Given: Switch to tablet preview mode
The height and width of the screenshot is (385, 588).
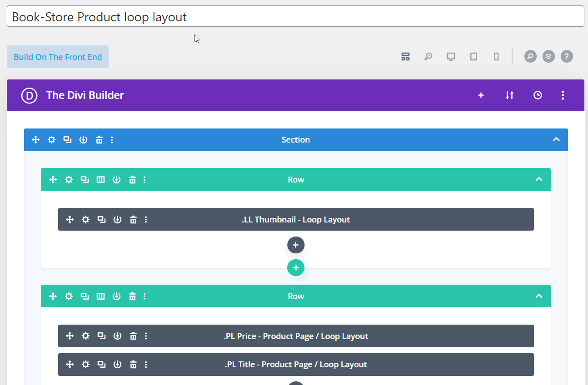Looking at the screenshot, I should [x=473, y=57].
